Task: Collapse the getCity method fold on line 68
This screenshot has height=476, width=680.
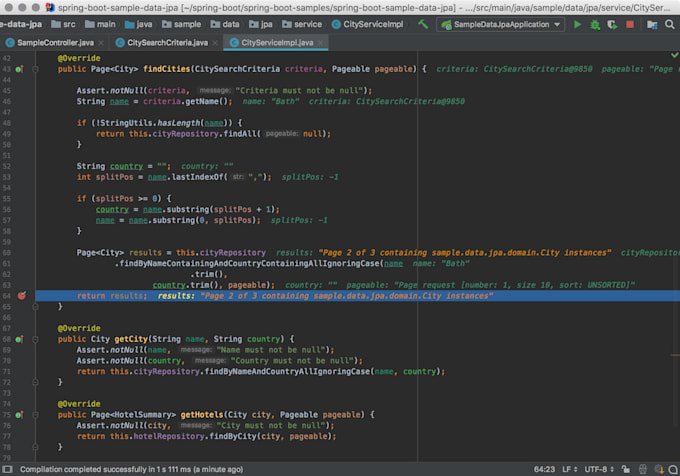Action: (x=36, y=339)
